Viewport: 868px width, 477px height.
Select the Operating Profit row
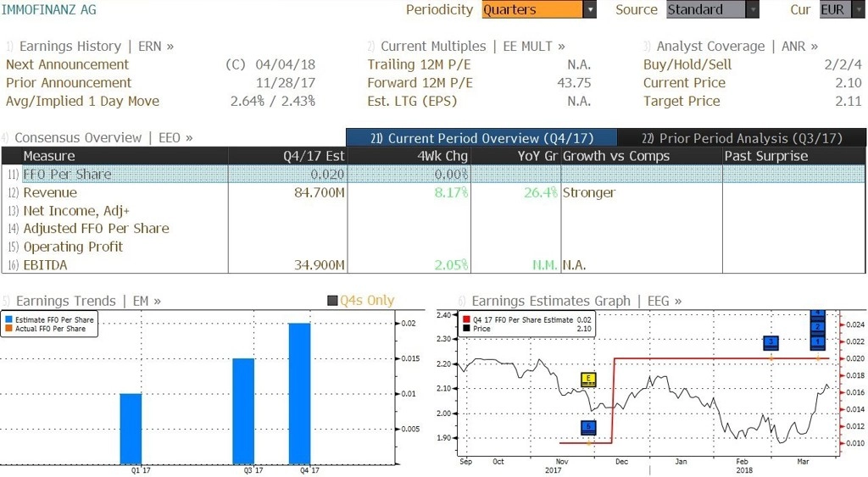[x=433, y=247]
